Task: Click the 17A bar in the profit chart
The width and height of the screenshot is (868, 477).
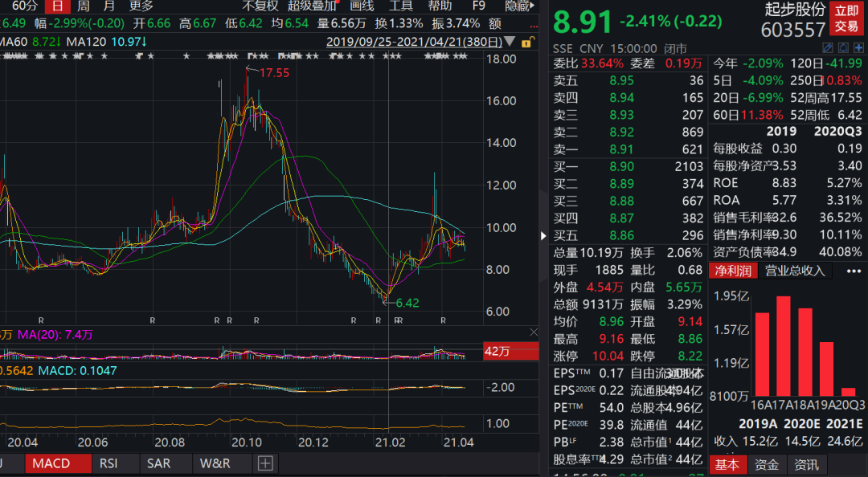Action: point(784,346)
